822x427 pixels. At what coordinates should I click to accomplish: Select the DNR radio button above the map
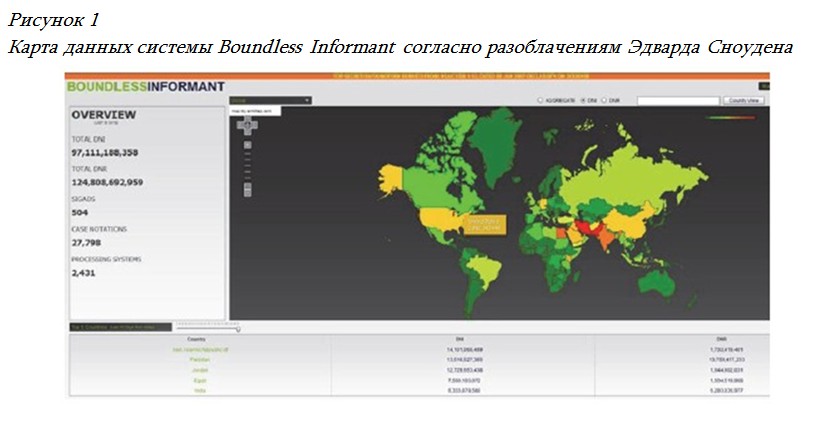click(x=603, y=100)
